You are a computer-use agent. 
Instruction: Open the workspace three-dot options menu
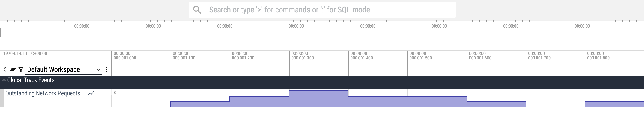[x=107, y=69]
